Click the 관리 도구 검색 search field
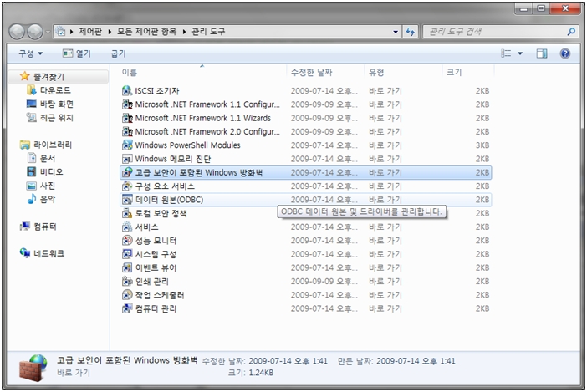587x392 pixels. point(493,32)
